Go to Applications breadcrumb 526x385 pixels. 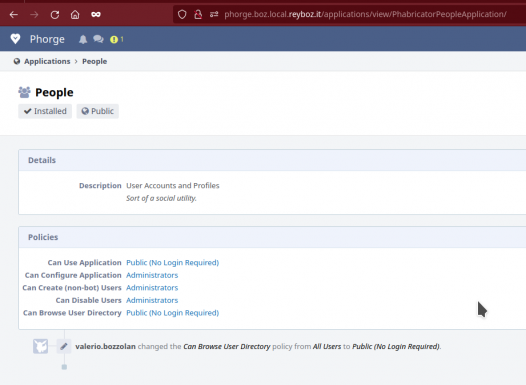coord(47,61)
